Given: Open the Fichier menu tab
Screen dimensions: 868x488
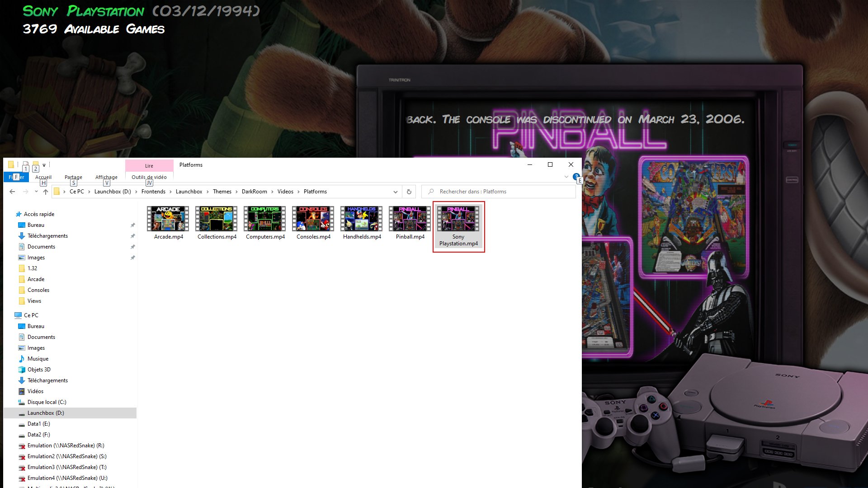Looking at the screenshot, I should (x=16, y=177).
